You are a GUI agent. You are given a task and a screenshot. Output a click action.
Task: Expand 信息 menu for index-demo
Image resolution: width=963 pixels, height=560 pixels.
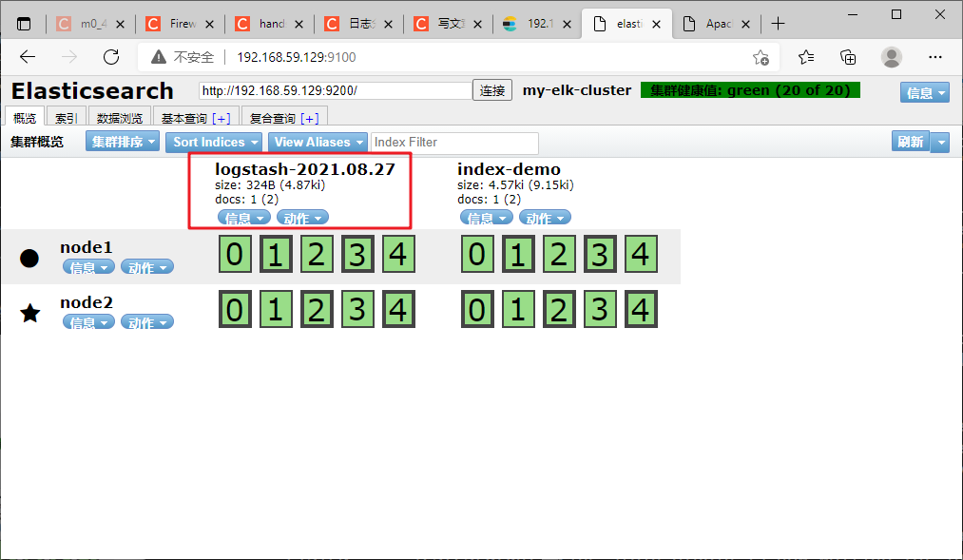tap(487, 218)
